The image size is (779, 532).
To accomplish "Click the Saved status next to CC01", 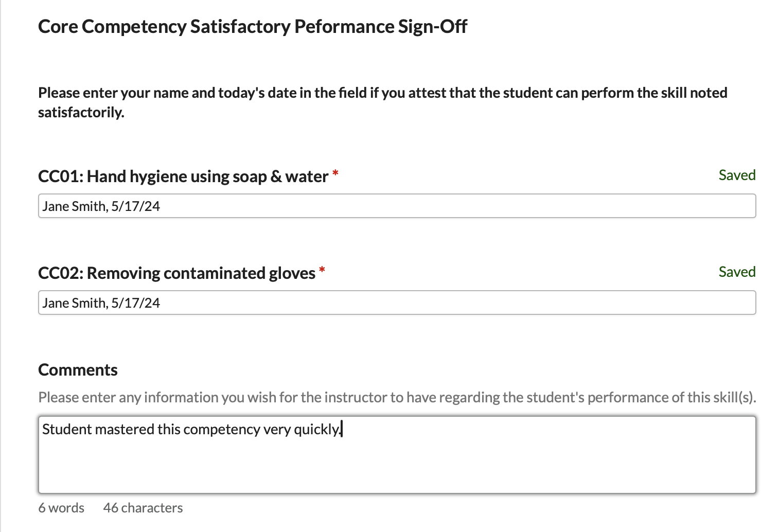I will coord(737,175).
